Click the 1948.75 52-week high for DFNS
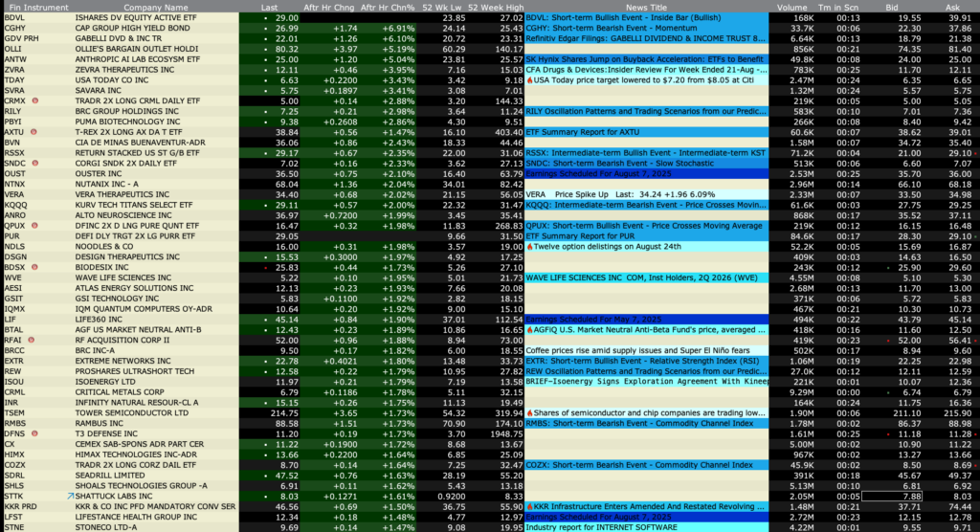This screenshot has height=532, width=980. click(507, 433)
